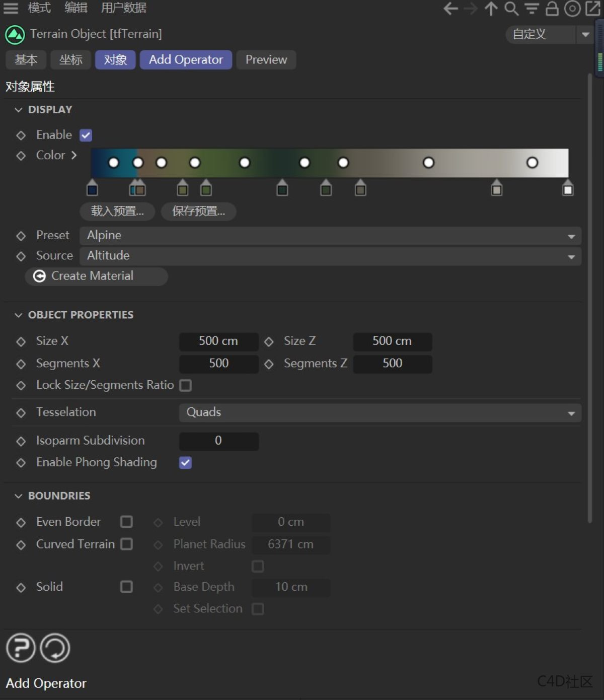Collapse the BOUNDRIES section
Viewport: 604px width, 700px height.
(19, 496)
